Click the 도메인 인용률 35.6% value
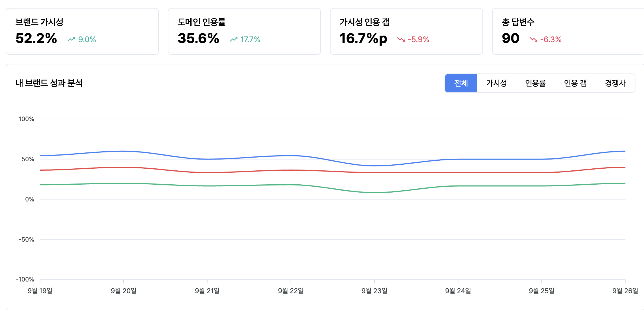Screen dimensions: 644x310 (198, 38)
